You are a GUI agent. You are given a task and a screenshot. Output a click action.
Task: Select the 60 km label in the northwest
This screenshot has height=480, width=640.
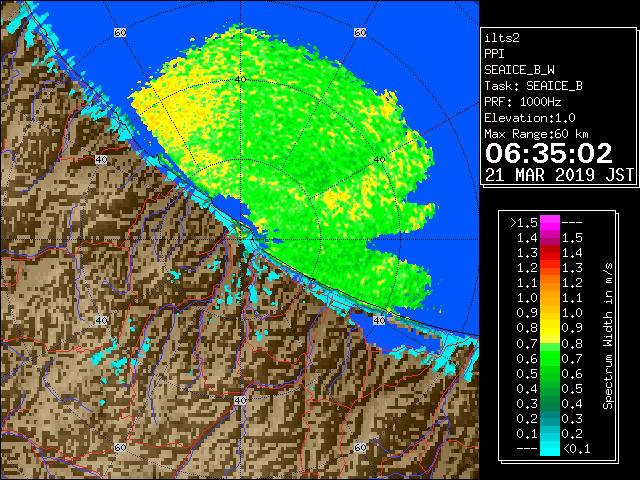(x=120, y=32)
